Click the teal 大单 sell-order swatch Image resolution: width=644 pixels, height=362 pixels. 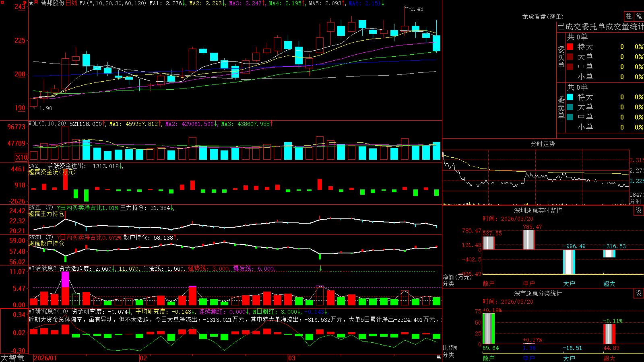[570, 107]
